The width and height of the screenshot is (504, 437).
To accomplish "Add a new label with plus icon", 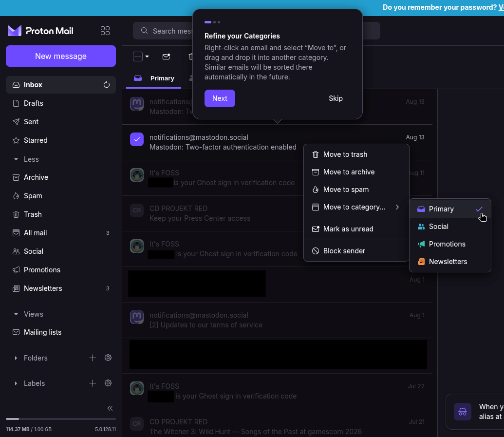I will click(93, 383).
